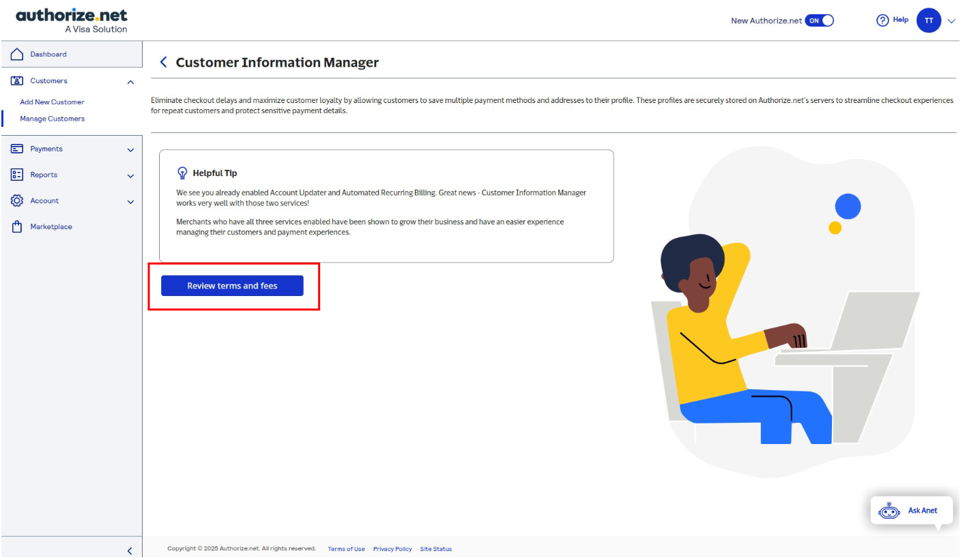This screenshot has height=560, width=963.
Task: Go back using the blue arrow beside Customer Information Manager
Action: click(163, 62)
